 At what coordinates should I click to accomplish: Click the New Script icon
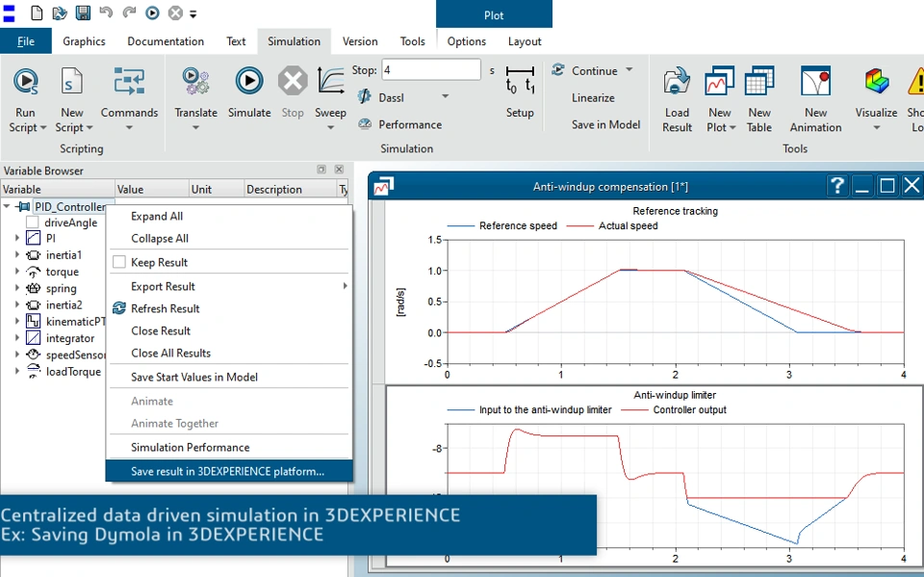pos(71,82)
